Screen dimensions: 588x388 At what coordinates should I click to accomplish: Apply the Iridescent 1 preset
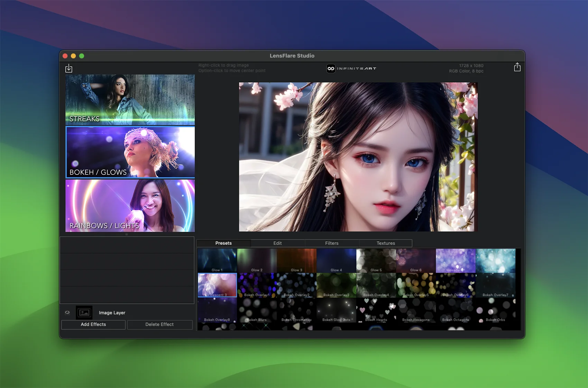(x=456, y=261)
